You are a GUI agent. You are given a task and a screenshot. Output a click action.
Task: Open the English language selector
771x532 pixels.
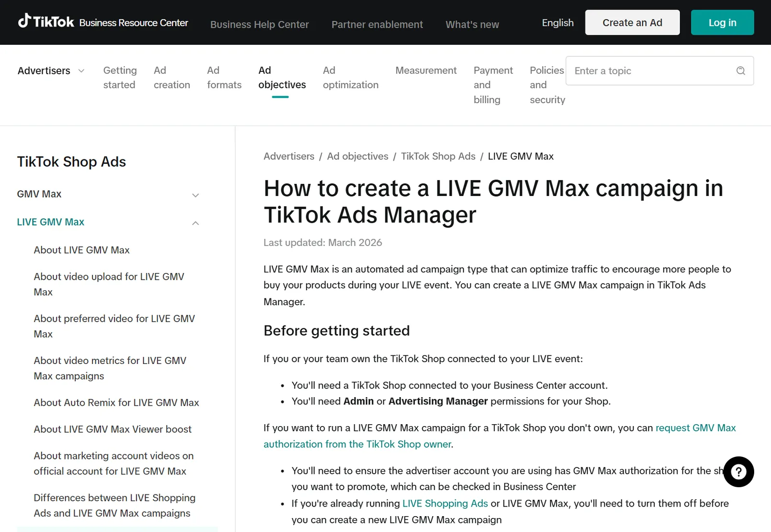click(558, 23)
